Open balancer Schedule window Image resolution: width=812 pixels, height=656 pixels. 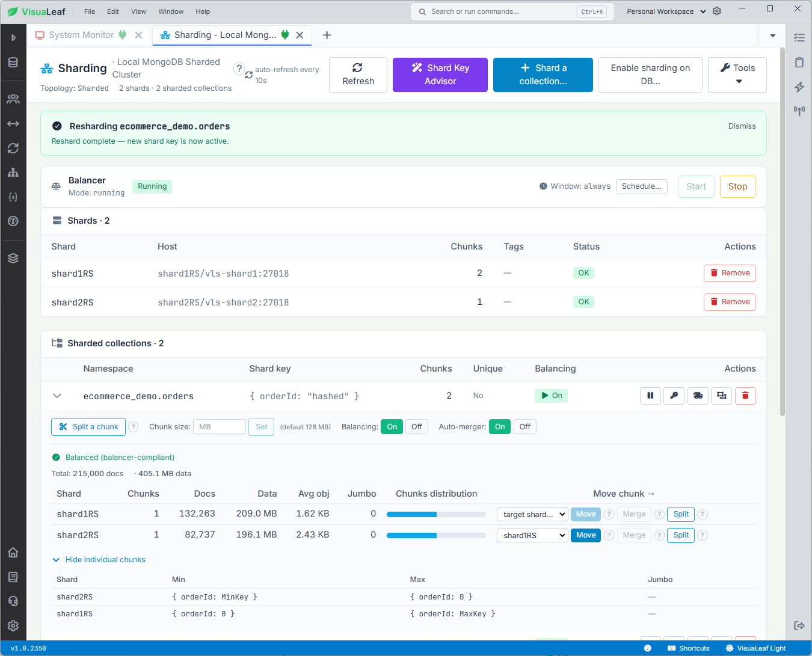pyautogui.click(x=641, y=186)
